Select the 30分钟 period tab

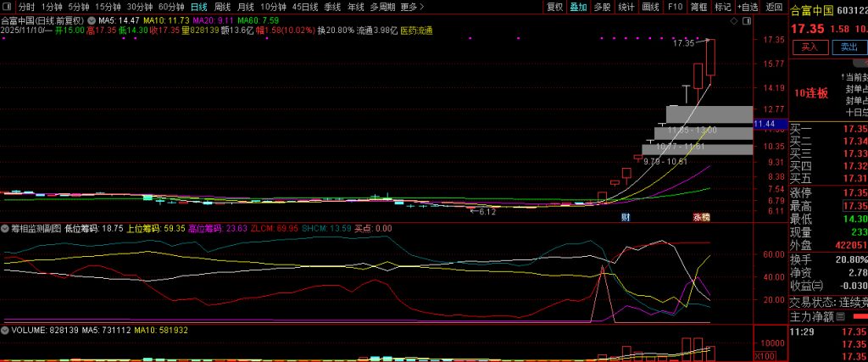[140, 7]
